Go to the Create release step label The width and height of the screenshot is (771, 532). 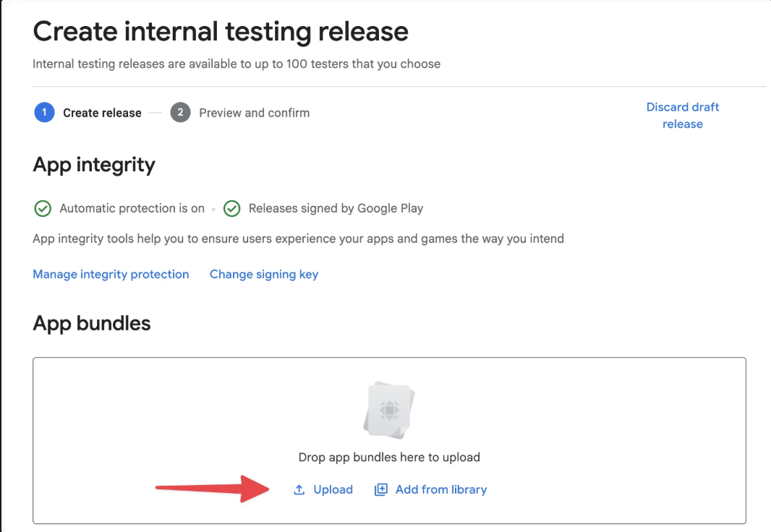click(102, 113)
